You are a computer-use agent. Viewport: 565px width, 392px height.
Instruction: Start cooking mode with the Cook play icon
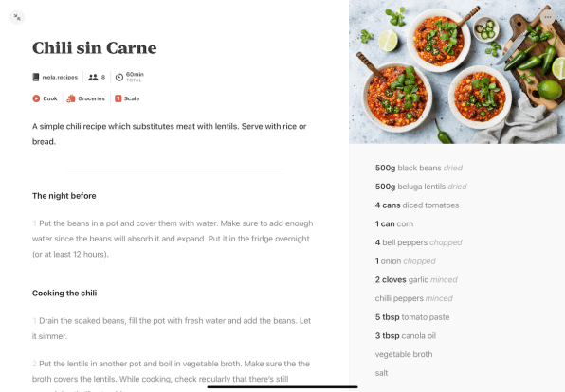click(36, 98)
